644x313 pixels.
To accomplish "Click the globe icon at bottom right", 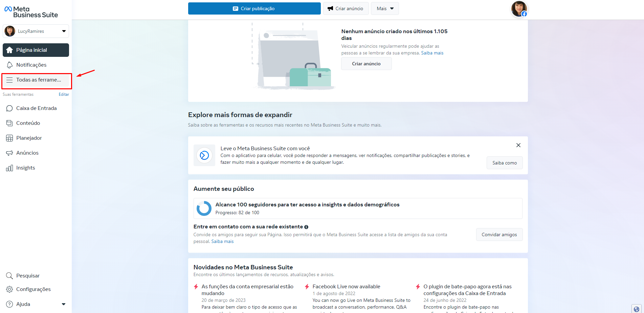I will (637, 309).
